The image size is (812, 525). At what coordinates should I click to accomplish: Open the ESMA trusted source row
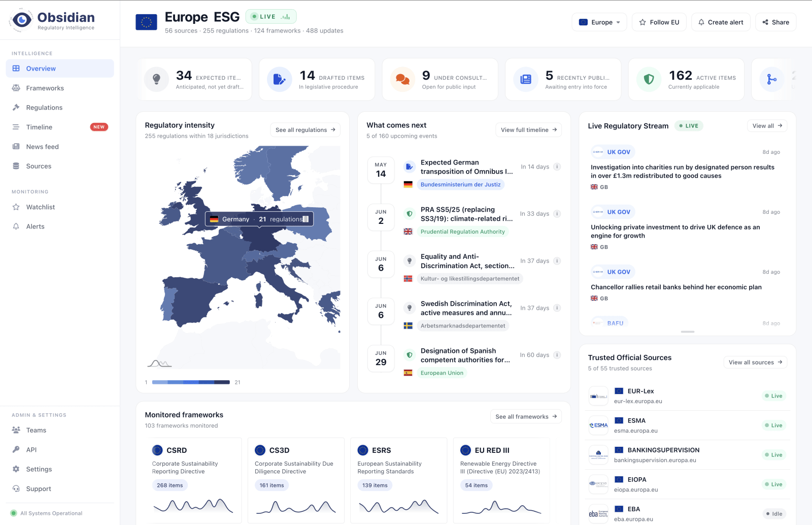[x=688, y=425]
